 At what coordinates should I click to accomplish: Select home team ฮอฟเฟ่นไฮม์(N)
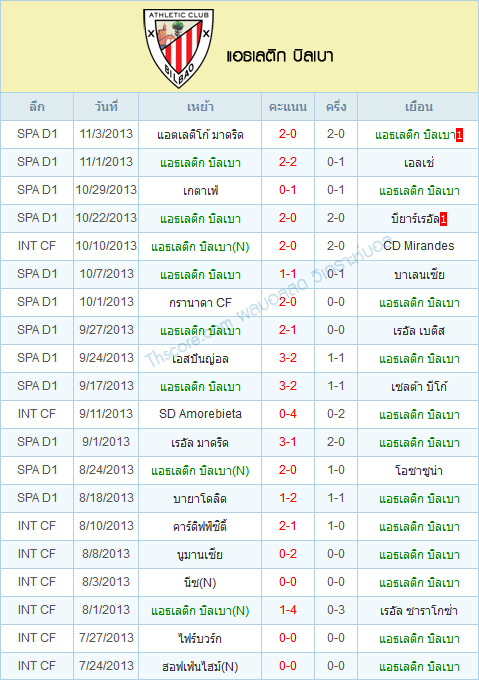200,666
